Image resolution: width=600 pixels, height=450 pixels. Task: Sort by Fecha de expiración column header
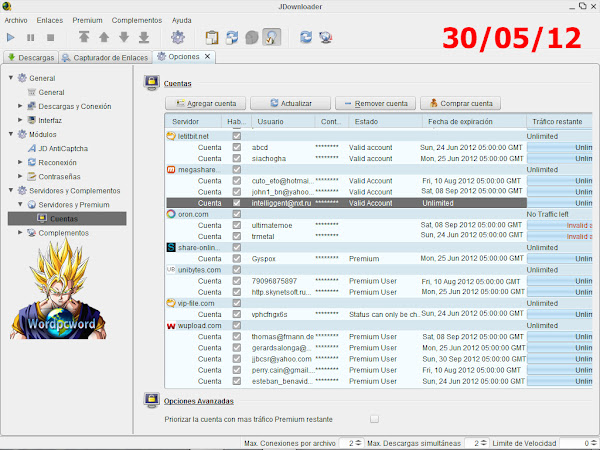[x=474, y=121]
